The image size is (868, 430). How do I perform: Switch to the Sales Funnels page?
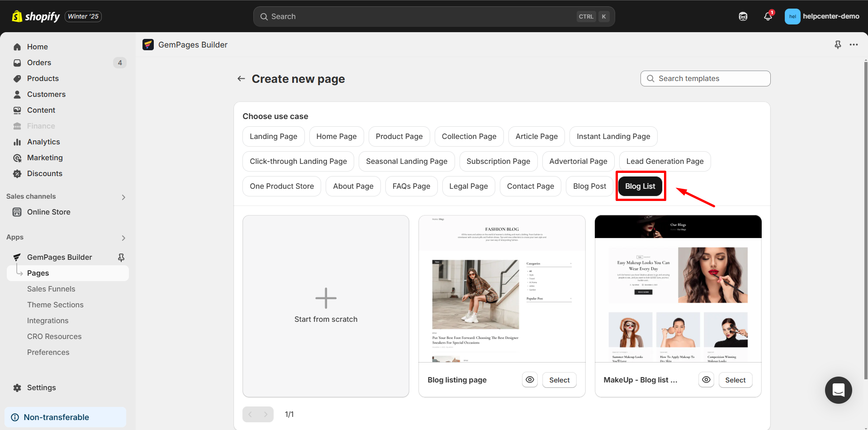click(51, 289)
